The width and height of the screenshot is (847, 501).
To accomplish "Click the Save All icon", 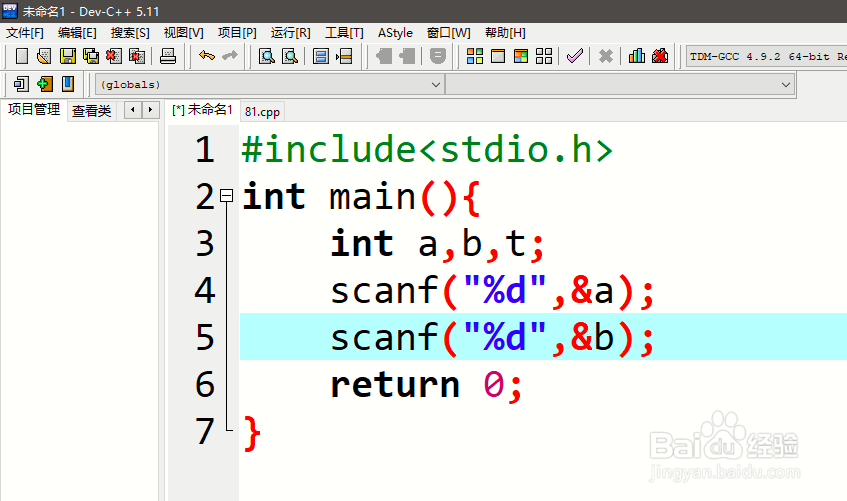I will coord(91,56).
